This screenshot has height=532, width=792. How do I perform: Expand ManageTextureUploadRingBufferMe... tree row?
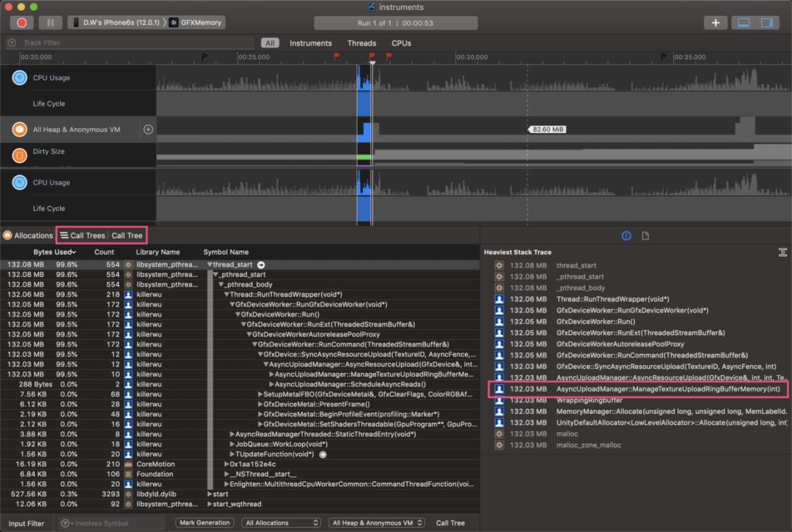click(x=271, y=374)
